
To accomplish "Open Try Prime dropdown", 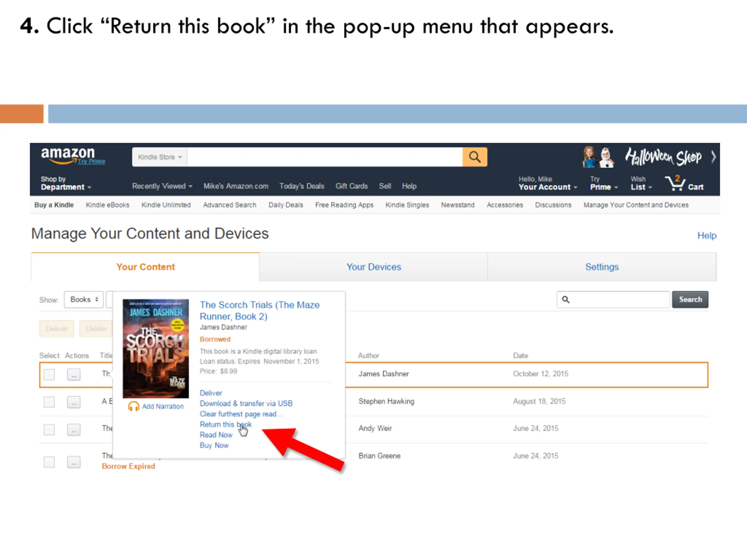I will click(x=604, y=183).
